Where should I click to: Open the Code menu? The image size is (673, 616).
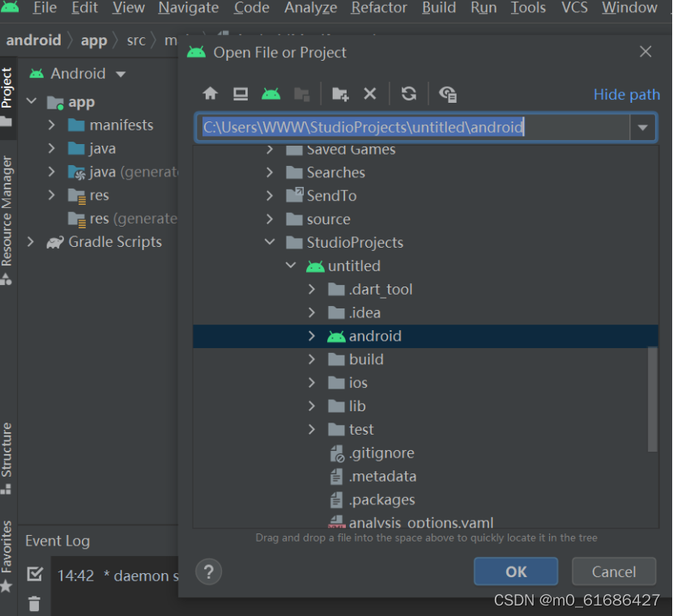pos(252,8)
